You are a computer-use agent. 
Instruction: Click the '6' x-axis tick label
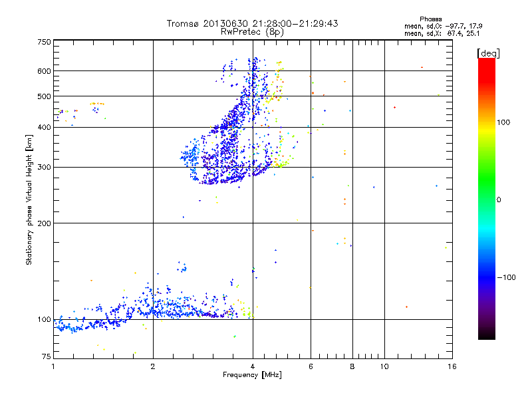311,366
